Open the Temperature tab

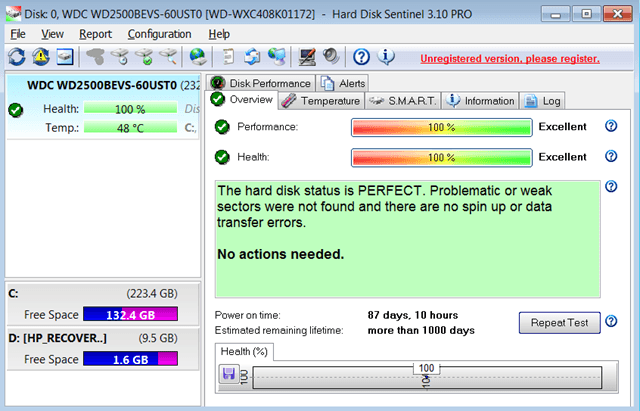pyautogui.click(x=321, y=101)
